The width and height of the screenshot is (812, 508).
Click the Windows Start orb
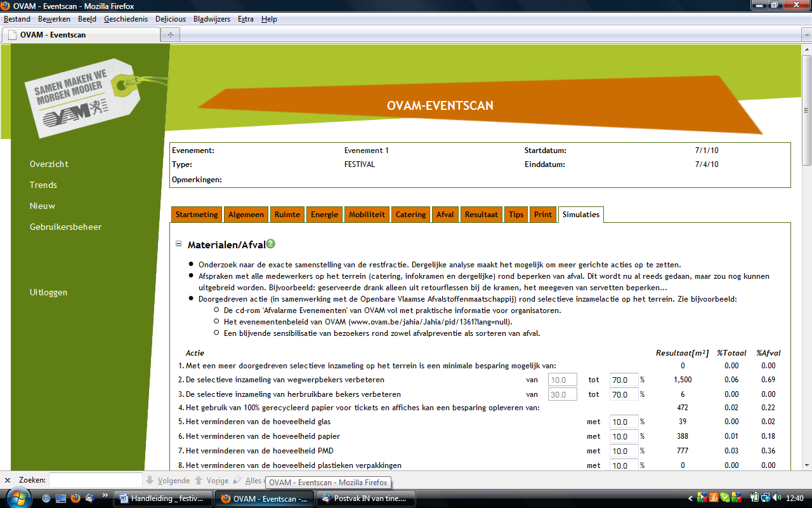[x=18, y=497]
